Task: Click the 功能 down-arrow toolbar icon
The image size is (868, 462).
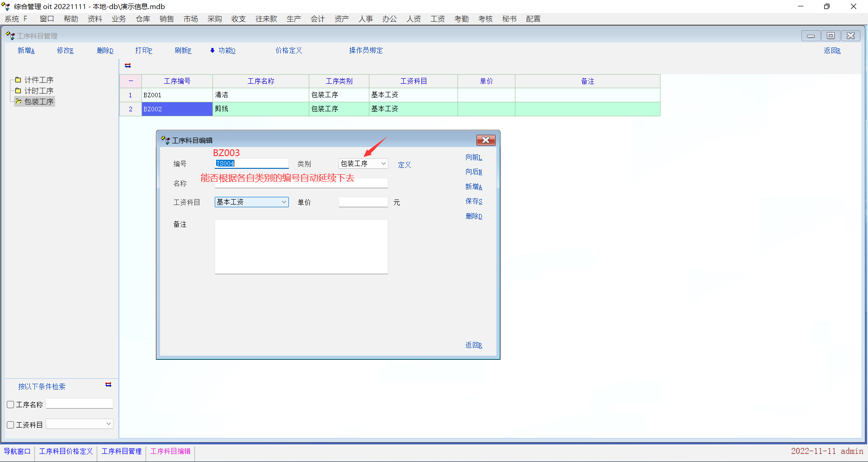Action: pos(212,51)
